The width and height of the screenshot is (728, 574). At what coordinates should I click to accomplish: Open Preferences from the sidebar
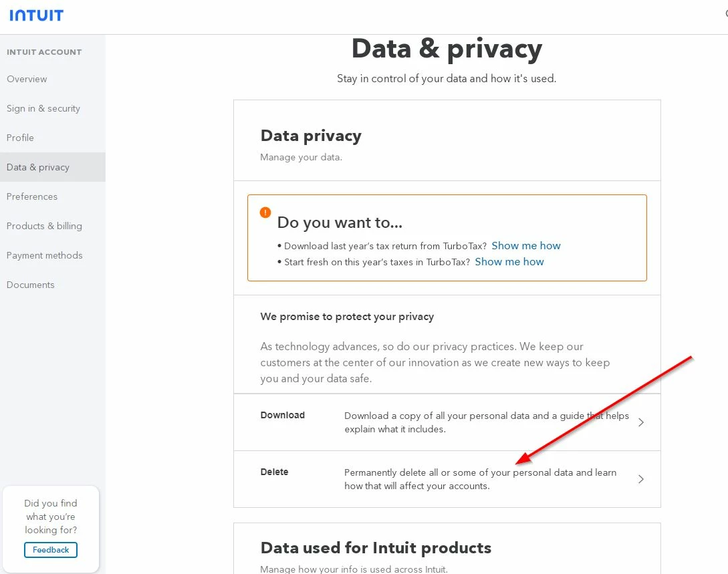[x=32, y=196]
